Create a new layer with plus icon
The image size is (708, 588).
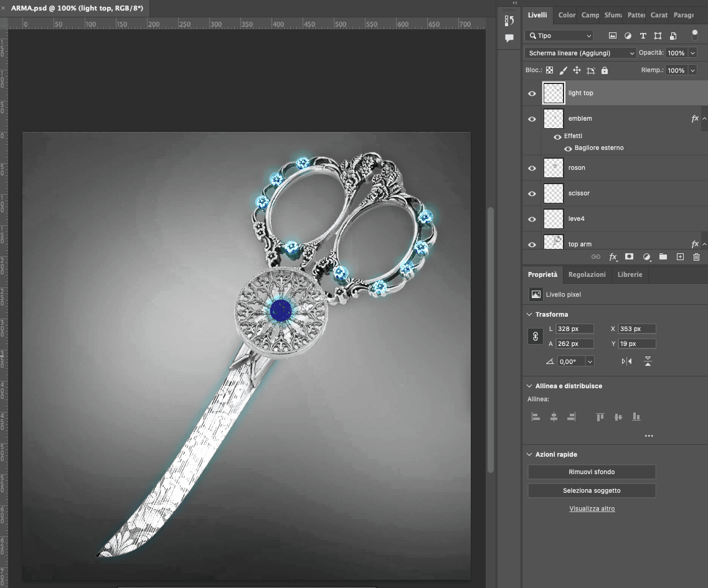(680, 256)
